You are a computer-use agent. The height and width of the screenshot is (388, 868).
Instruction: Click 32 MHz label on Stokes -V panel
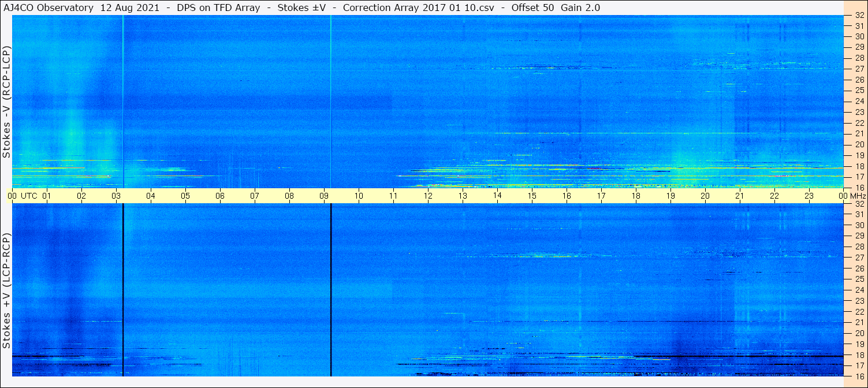pos(859,16)
